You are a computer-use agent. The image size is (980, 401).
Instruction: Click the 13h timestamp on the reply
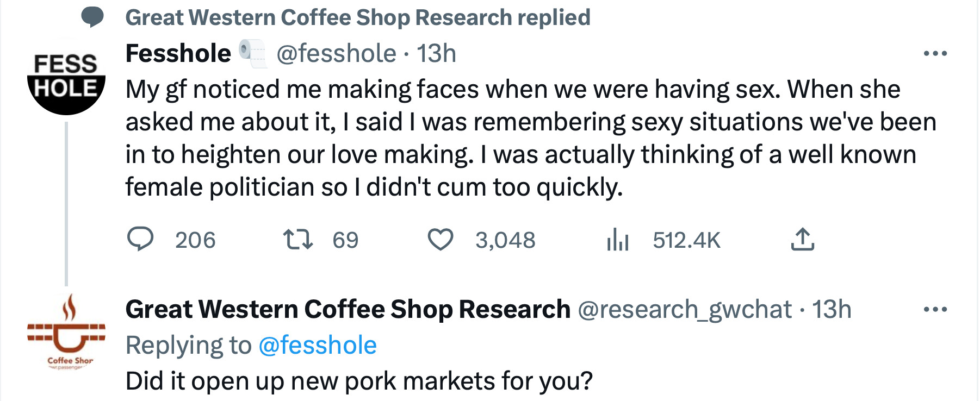click(832, 309)
